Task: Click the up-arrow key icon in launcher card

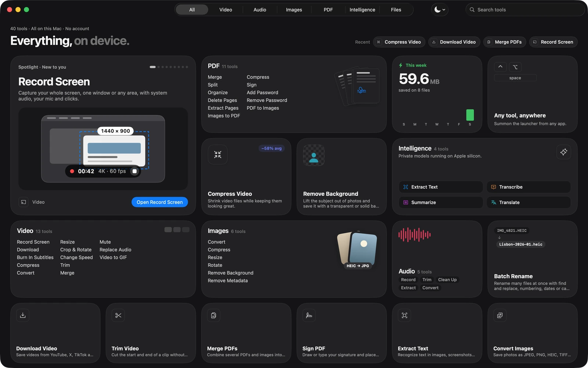Action: [500, 67]
